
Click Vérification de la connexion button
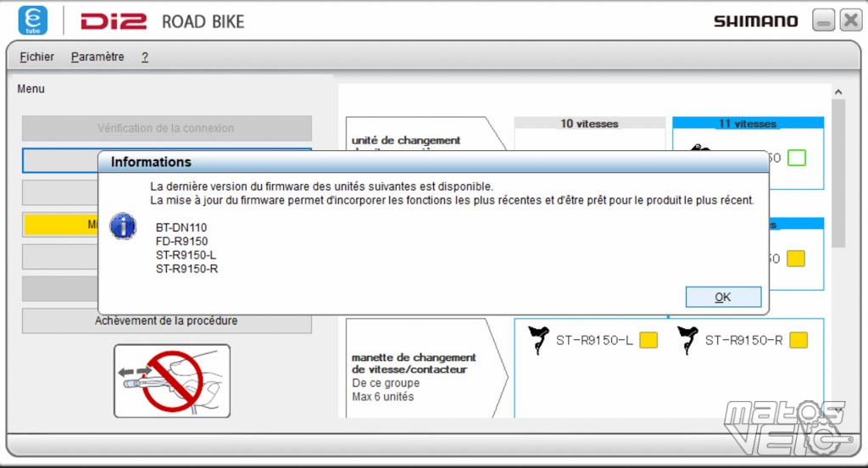tap(167, 128)
